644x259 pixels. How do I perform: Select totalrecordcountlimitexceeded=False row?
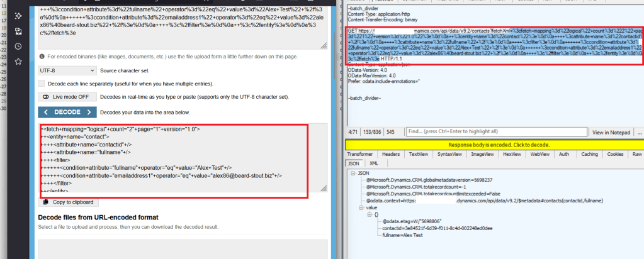click(432, 194)
